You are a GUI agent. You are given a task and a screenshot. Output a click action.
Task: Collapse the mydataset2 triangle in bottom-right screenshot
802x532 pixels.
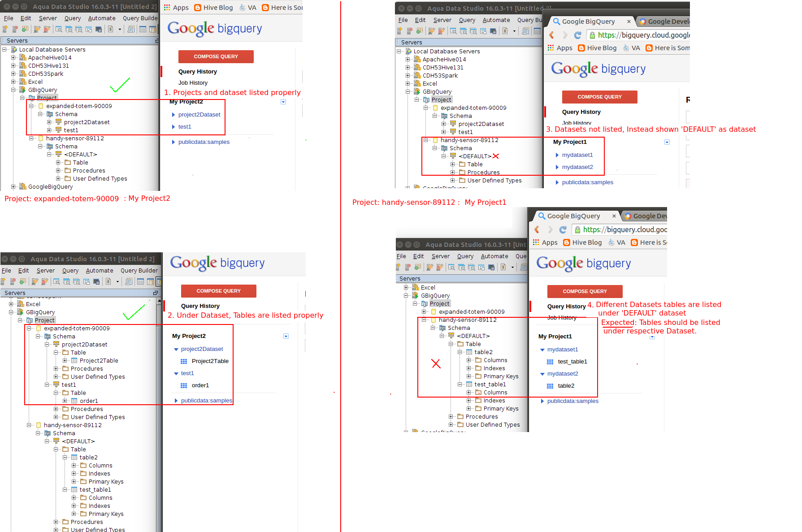[x=542, y=374]
